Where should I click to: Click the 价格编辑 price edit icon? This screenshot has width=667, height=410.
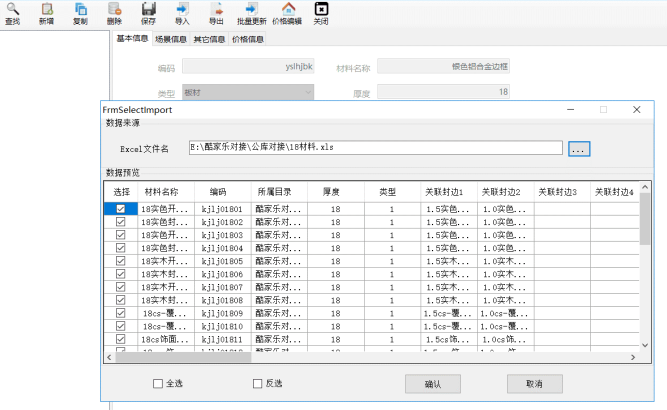click(287, 14)
